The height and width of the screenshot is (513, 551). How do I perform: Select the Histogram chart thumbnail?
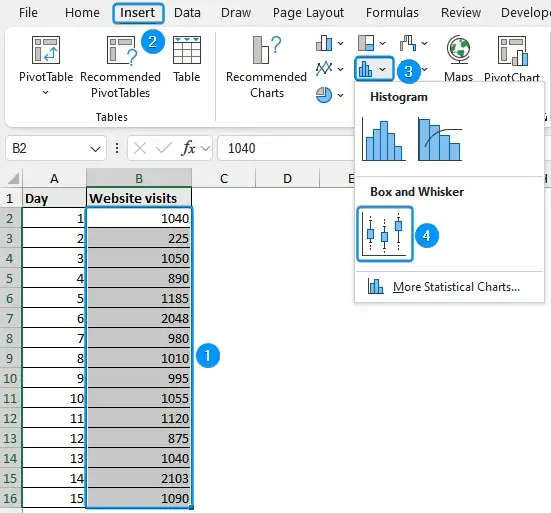[384, 140]
